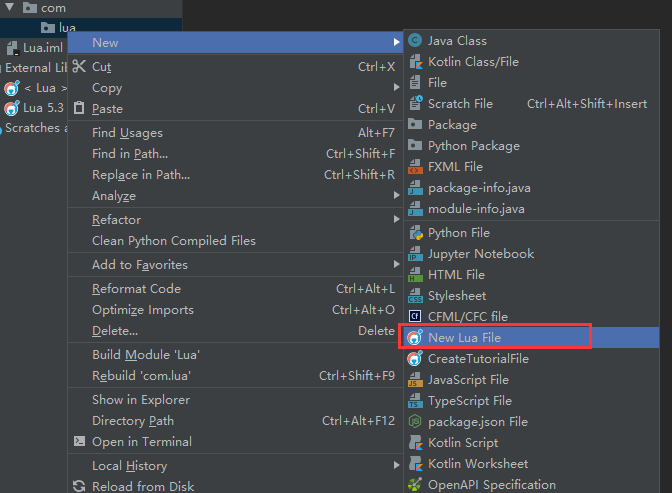The image size is (672, 493).
Task: Select Rebuild 'com.lua' entry
Action: pyautogui.click(x=236, y=376)
